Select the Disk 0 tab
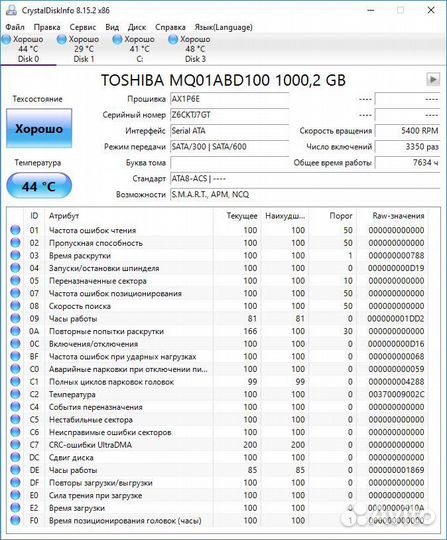 [28, 49]
